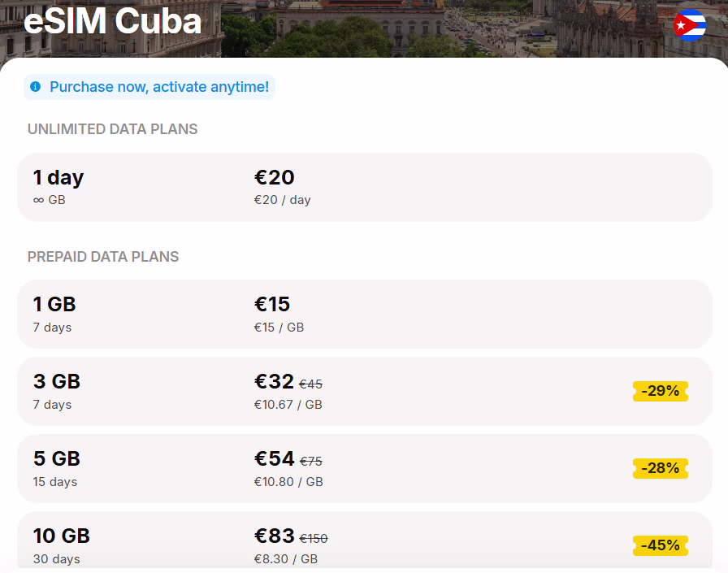Click the -45% discount badge

(661, 545)
